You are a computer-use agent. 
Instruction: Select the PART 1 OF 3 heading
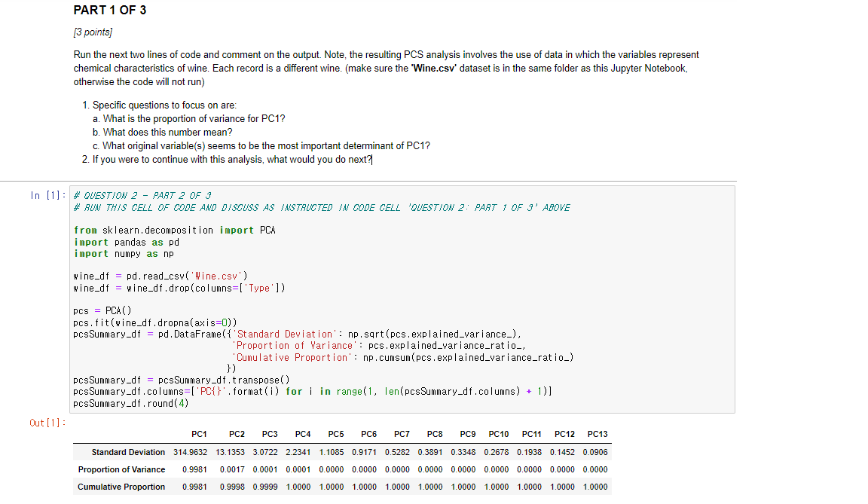click(109, 11)
